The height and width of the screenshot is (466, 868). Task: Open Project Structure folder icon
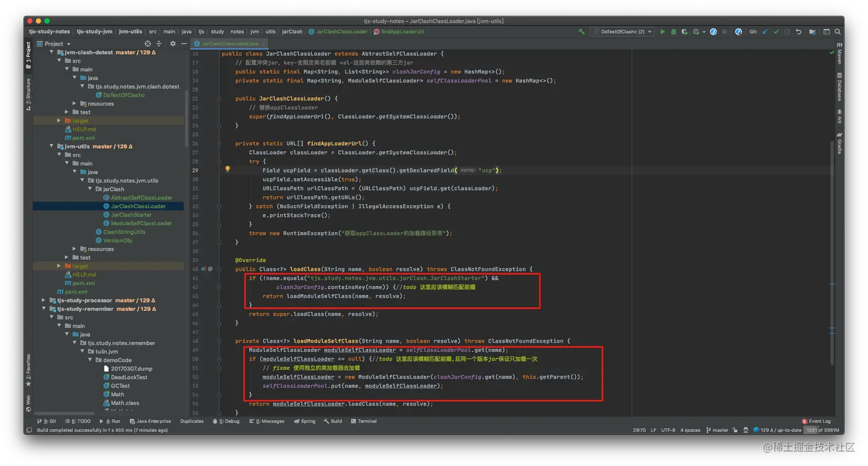tap(813, 32)
